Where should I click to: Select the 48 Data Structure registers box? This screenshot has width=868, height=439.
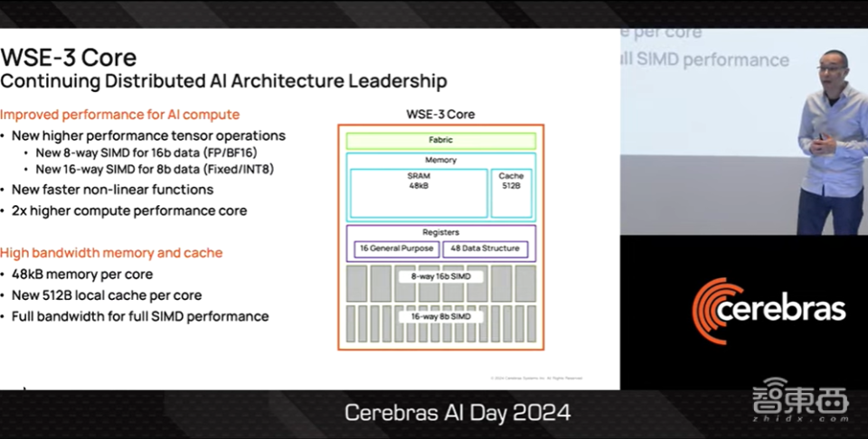[485, 248]
